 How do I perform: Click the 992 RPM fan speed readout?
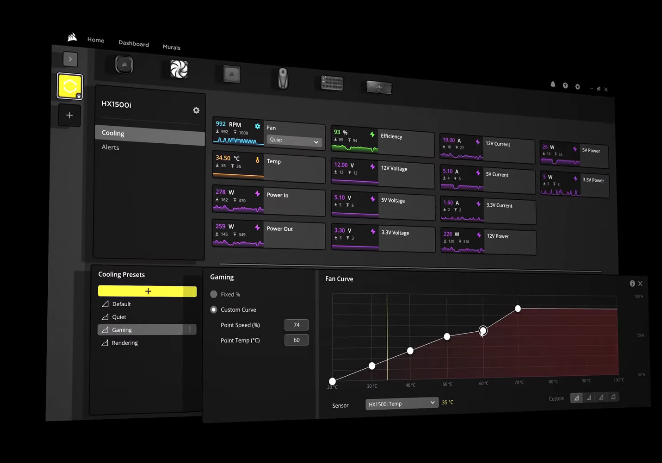(228, 124)
